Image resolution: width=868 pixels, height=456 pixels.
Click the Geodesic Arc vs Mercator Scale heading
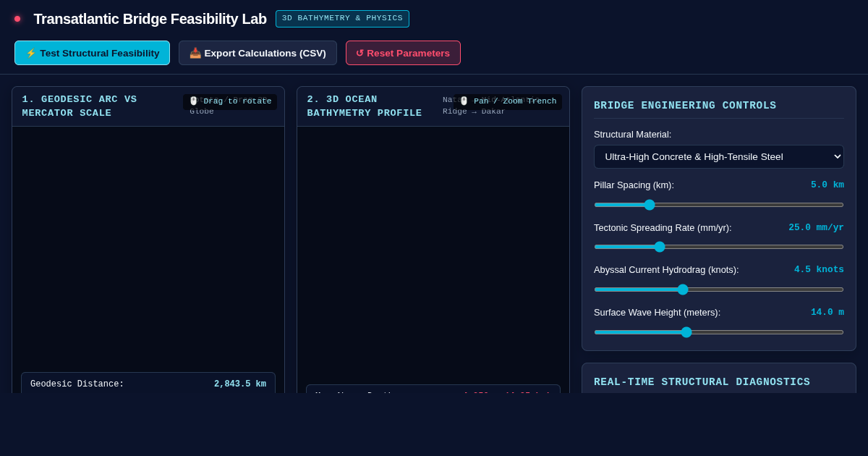click(80, 106)
